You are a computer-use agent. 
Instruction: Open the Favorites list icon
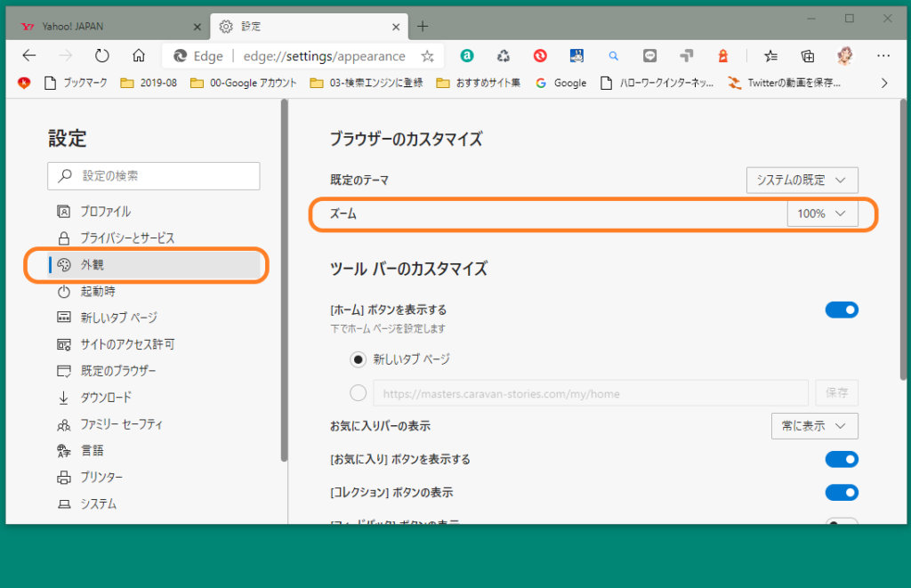tap(770, 55)
